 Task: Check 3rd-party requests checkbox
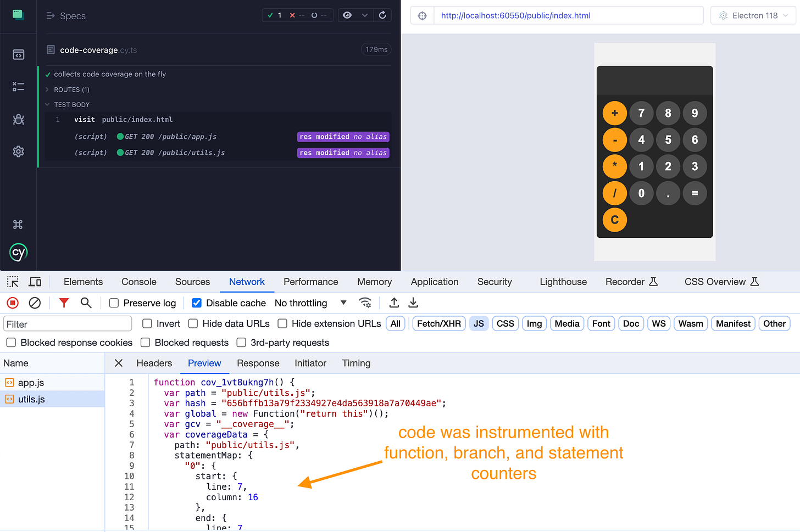[241, 343]
